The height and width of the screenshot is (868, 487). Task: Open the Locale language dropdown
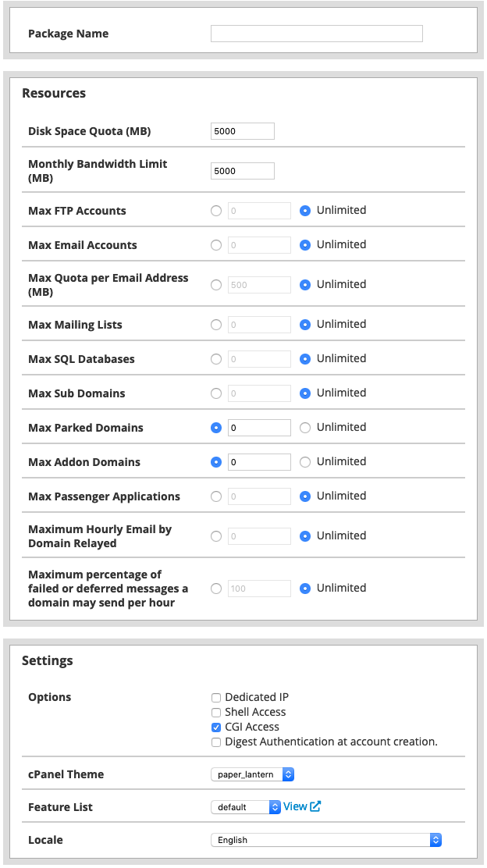326,840
